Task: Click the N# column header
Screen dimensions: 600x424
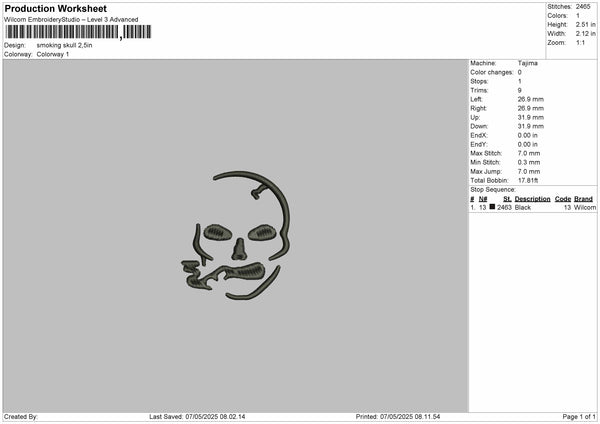Action: coord(483,199)
